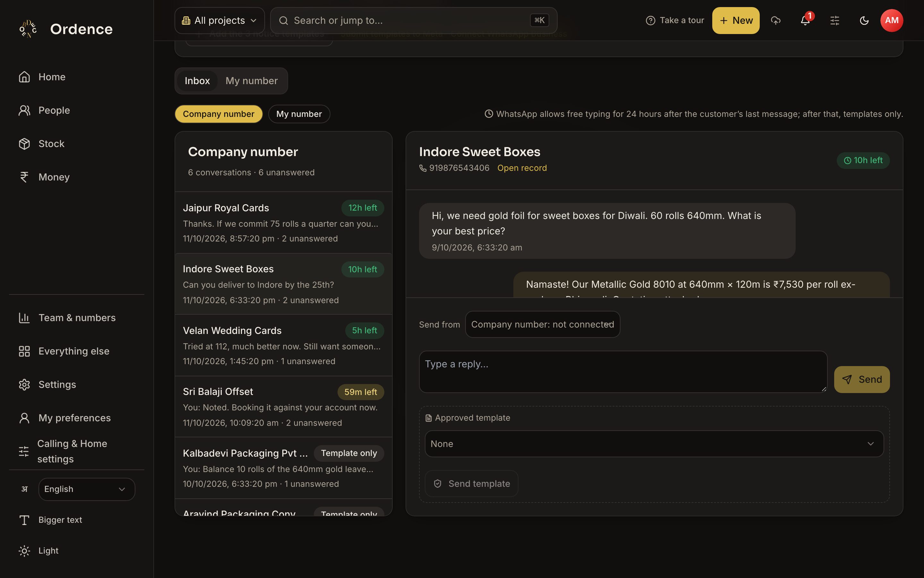924x578 pixels.
Task: Open the Open record link
Action: 522,168
